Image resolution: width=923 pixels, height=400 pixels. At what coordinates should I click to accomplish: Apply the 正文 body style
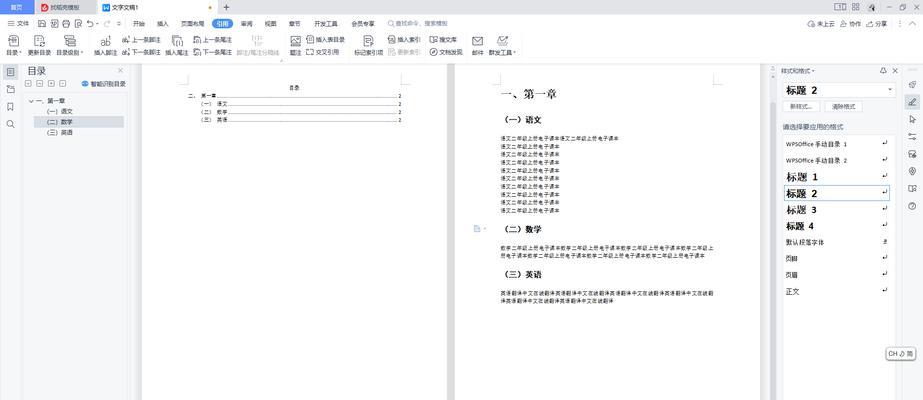pyautogui.click(x=836, y=291)
